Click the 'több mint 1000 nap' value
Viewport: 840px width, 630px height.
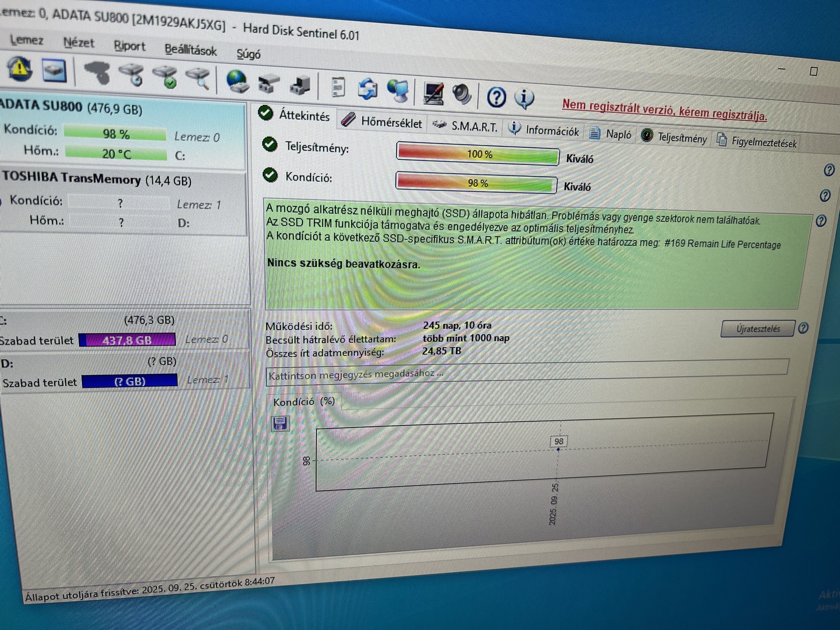pos(466,338)
